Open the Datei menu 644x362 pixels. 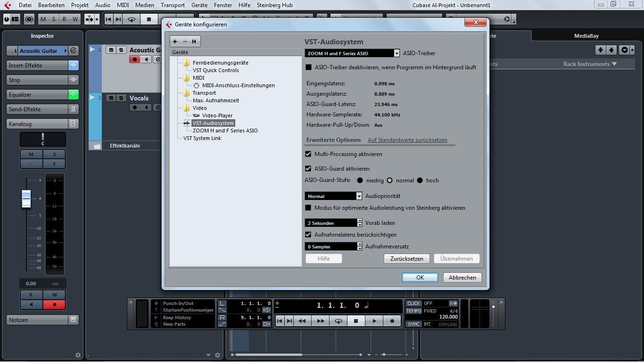pyautogui.click(x=25, y=5)
